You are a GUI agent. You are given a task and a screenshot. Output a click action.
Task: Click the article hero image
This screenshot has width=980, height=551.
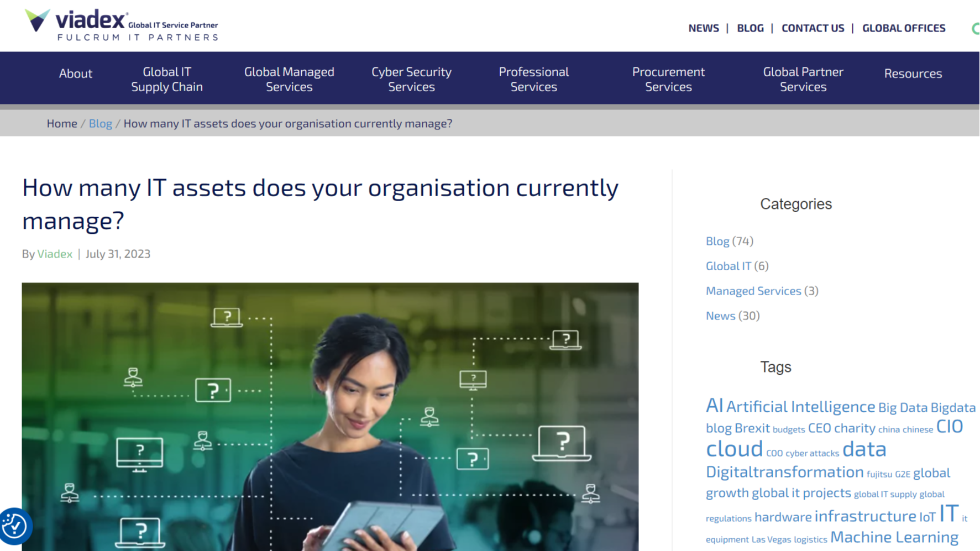point(330,417)
